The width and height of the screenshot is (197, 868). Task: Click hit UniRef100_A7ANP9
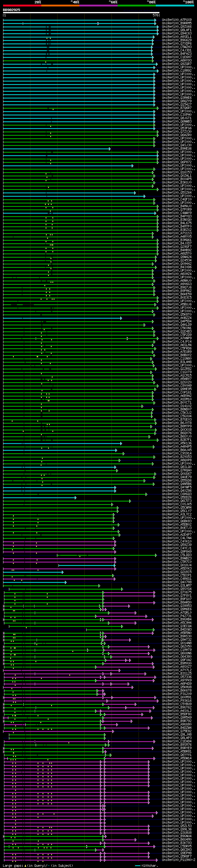(x=177, y=338)
